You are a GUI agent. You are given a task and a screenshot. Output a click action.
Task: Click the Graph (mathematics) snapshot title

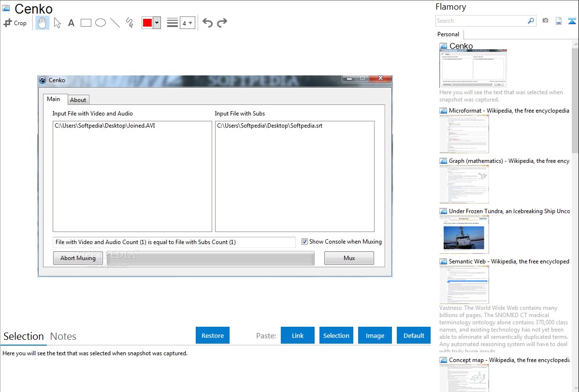click(x=509, y=161)
